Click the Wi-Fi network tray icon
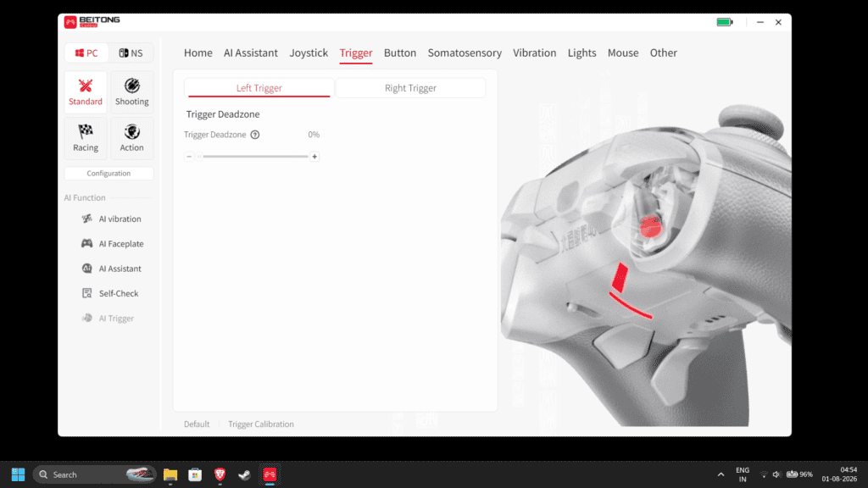 [x=764, y=474]
